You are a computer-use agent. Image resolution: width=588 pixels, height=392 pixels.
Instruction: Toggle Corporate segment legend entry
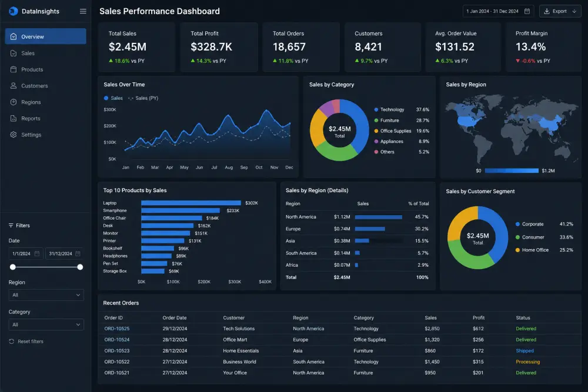click(544, 224)
